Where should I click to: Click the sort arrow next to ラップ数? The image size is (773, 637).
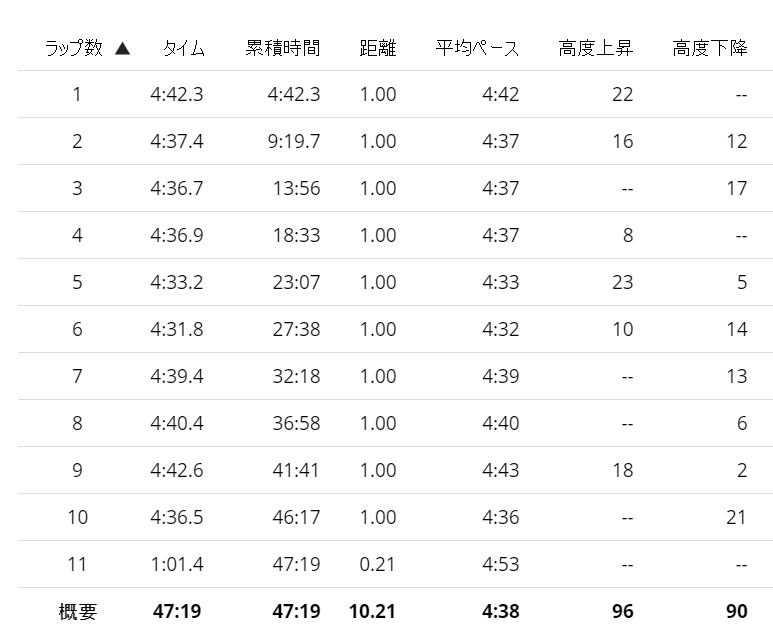(x=122, y=48)
